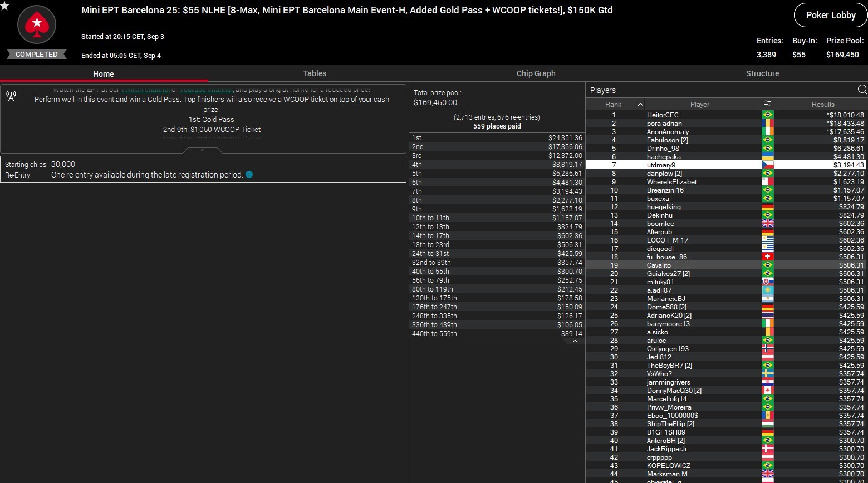Click the PokerStars spade logo

click(37, 25)
